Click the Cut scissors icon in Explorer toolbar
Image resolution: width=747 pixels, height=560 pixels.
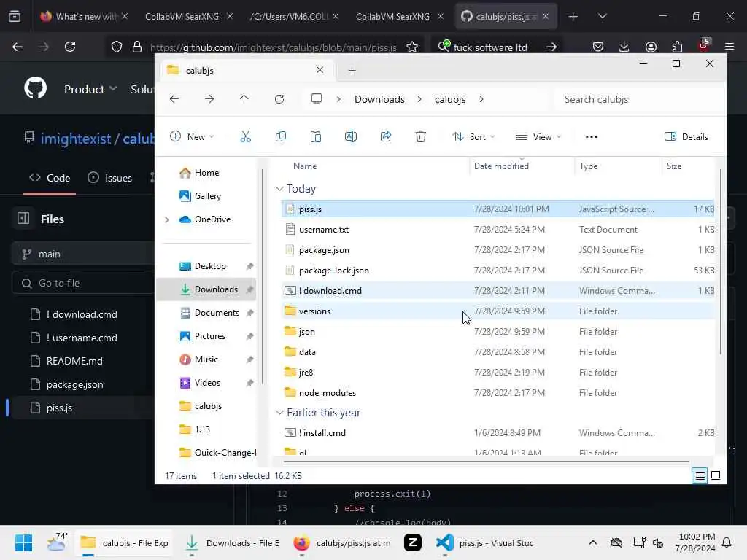(x=245, y=136)
